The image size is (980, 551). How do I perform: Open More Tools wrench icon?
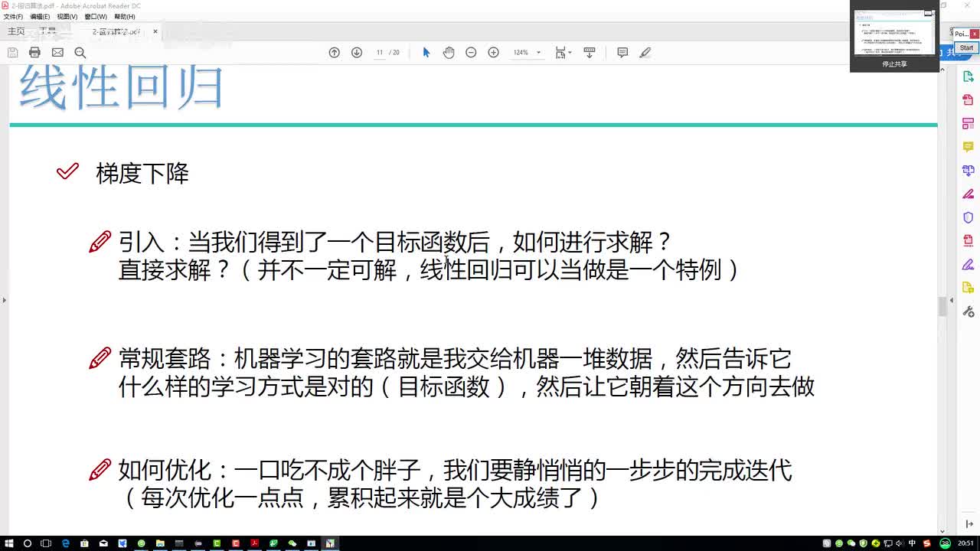[x=968, y=311]
